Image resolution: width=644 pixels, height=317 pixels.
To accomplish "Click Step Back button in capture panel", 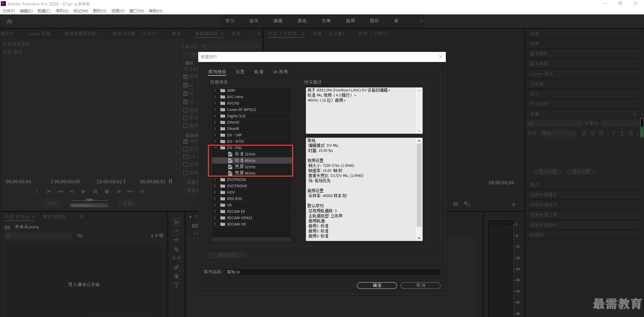I will 72,191.
